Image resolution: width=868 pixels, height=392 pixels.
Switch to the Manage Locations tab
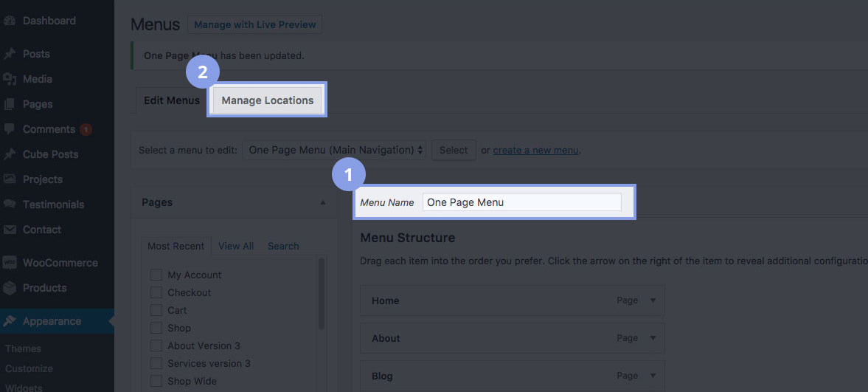pos(267,100)
